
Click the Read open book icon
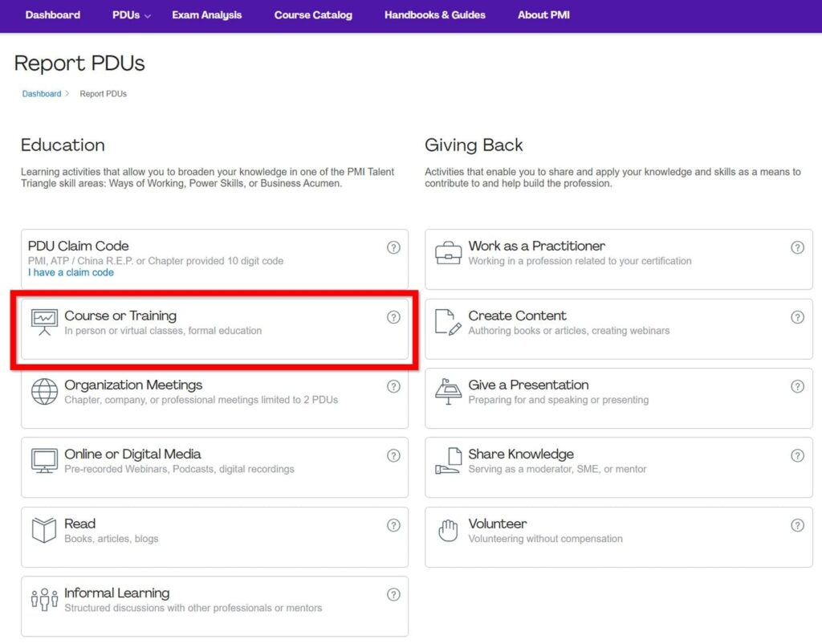[44, 530]
